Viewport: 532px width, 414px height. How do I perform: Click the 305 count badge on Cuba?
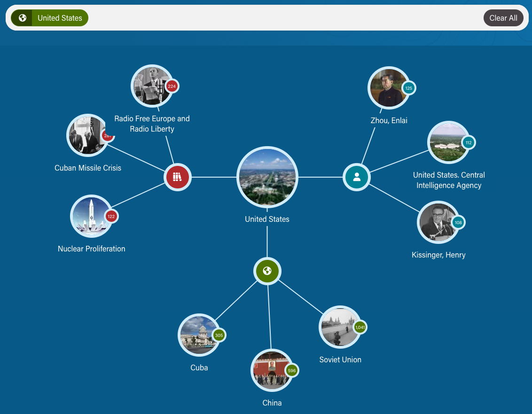pyautogui.click(x=219, y=335)
